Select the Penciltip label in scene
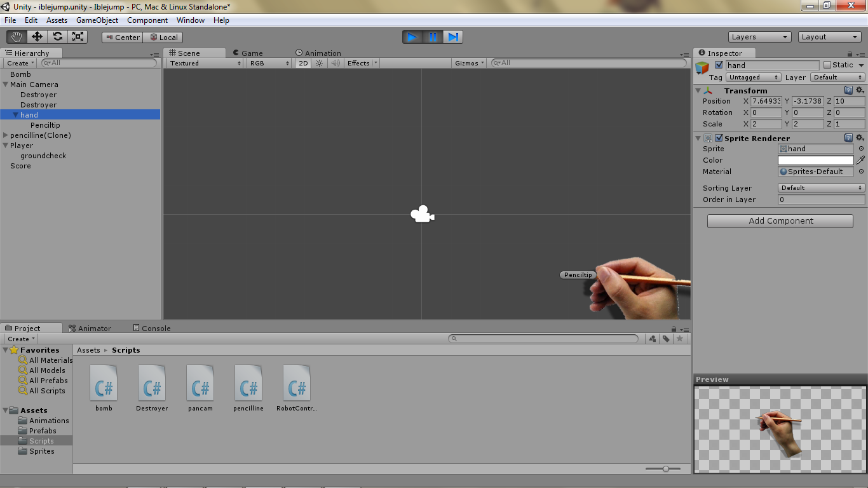This screenshot has height=488, width=868. [x=578, y=275]
